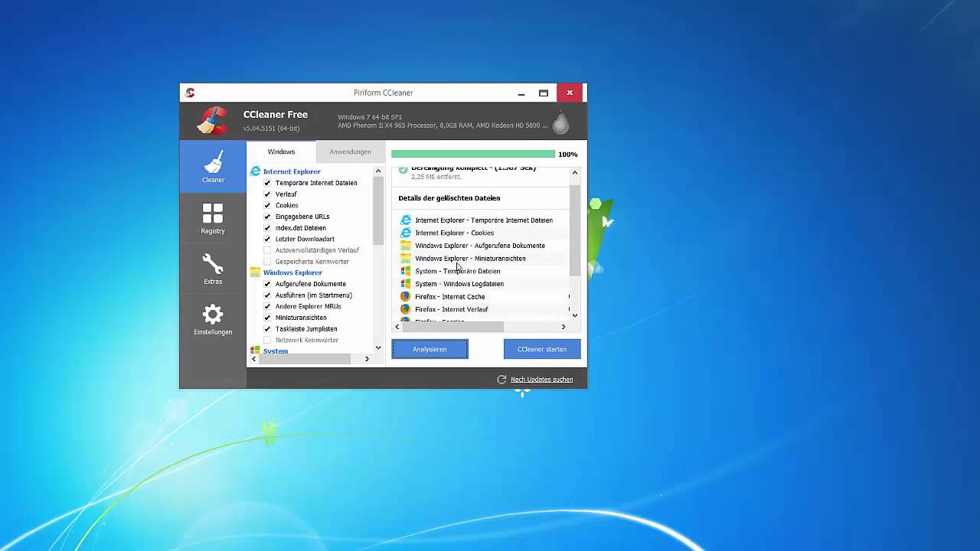
Task: Click folder icon beside Miniaturansichten result
Action: click(x=406, y=259)
